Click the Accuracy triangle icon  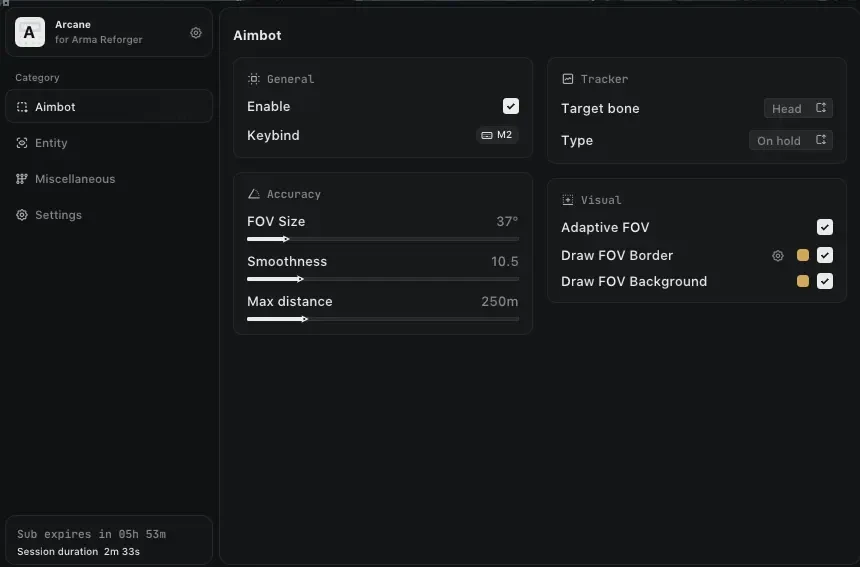coord(253,194)
